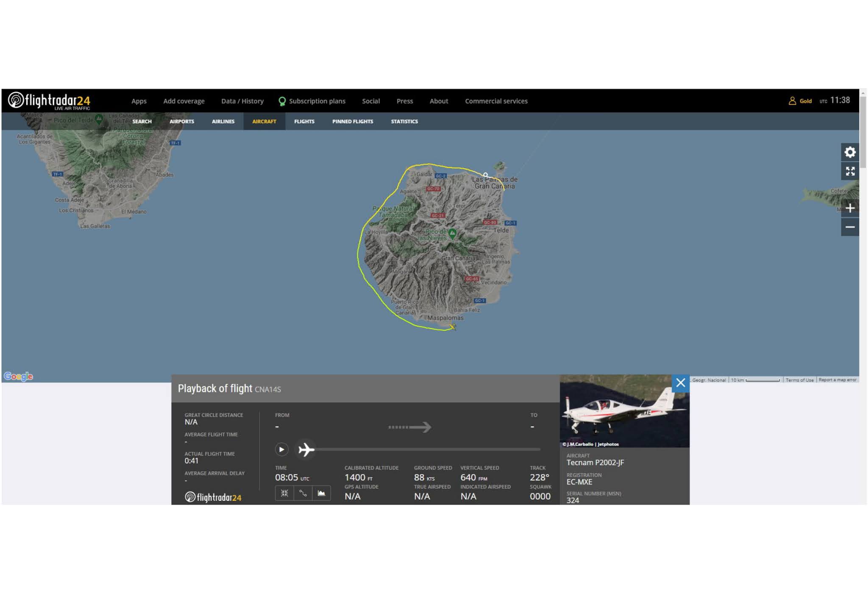This screenshot has height=614, width=868.
Task: Click the ground speed 88 KTS value
Action: pyautogui.click(x=424, y=477)
